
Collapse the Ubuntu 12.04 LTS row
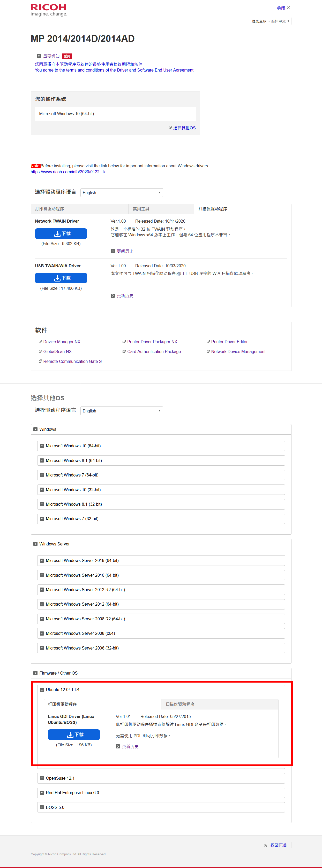161,689
